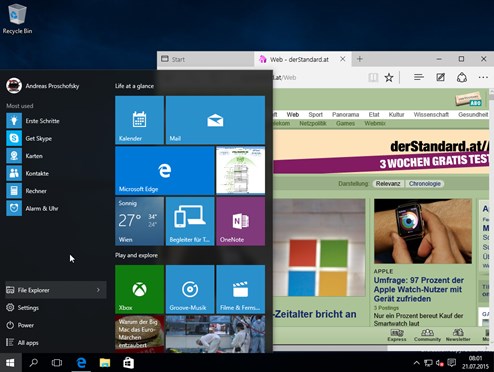494x372 pixels.
Task: Switch to the Start tab in Edge
Action: (205, 59)
